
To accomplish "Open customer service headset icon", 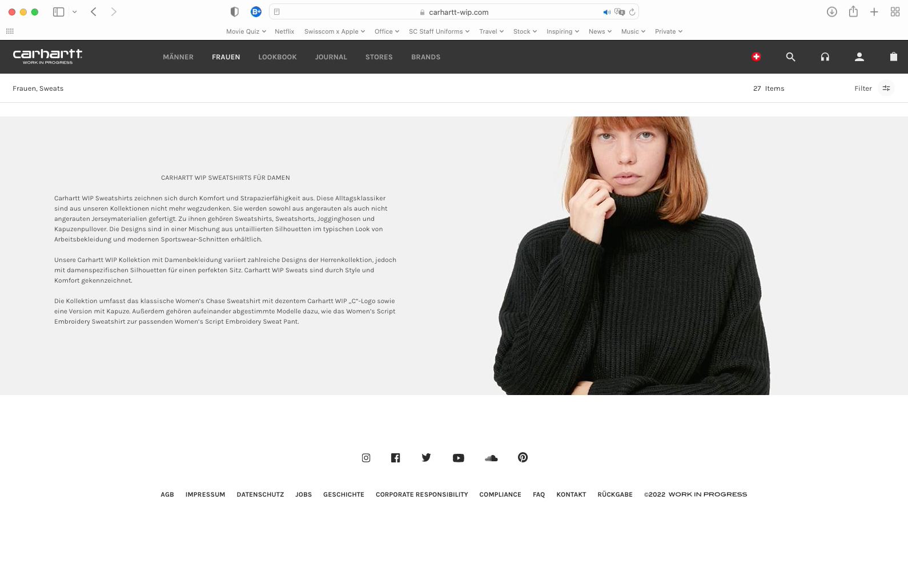I will [825, 57].
